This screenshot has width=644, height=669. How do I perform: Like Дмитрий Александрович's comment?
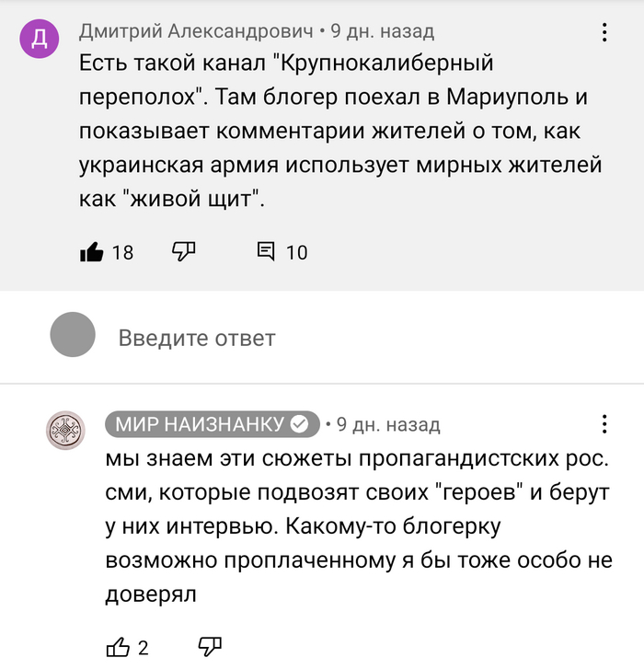click(92, 251)
